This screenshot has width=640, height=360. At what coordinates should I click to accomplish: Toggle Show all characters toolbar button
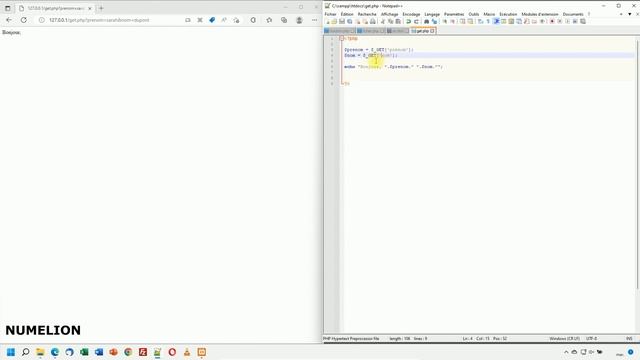488,21
